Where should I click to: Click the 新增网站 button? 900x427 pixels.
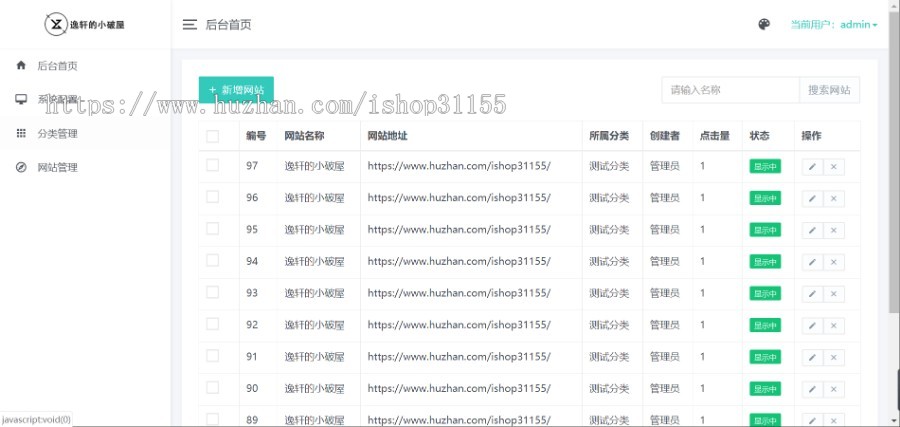(x=236, y=90)
